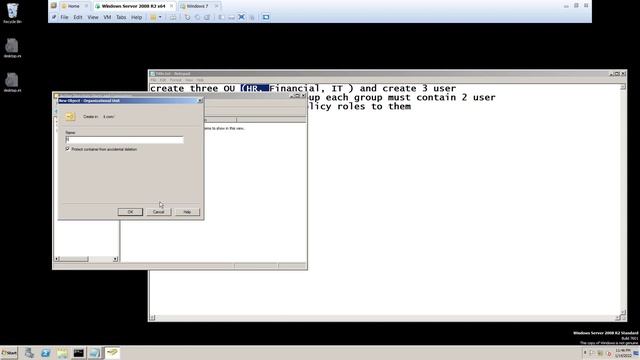The width and height of the screenshot is (640, 360).
Task: Open PowerShell from the taskbar
Action: tap(45, 353)
